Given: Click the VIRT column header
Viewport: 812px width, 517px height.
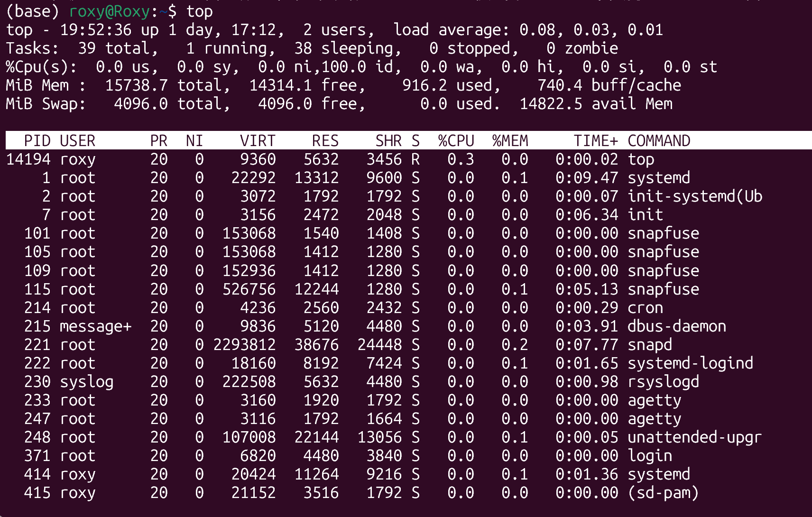Looking at the screenshot, I should click(258, 141).
